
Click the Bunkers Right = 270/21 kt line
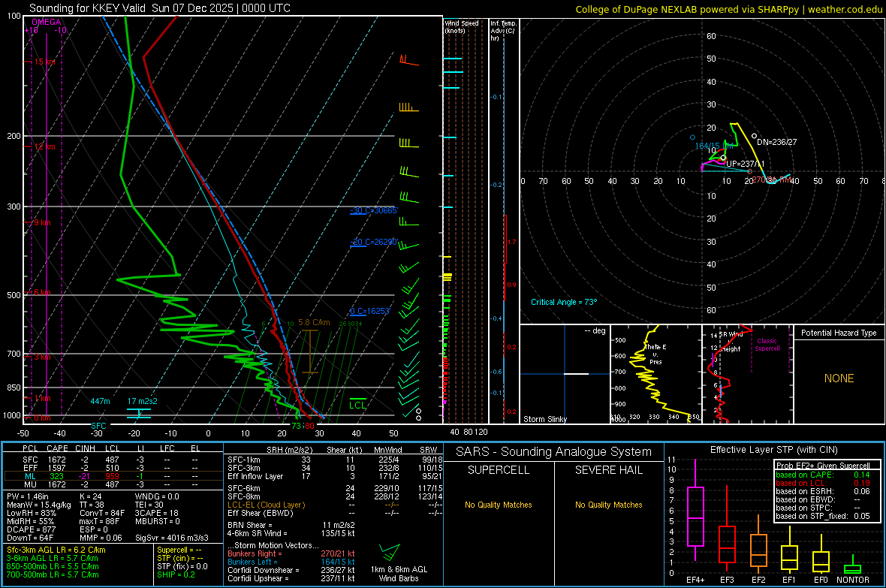[x=291, y=553]
